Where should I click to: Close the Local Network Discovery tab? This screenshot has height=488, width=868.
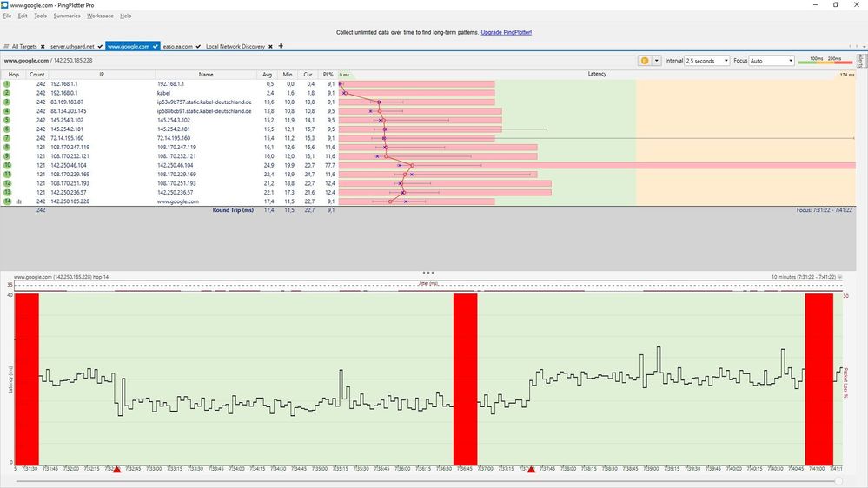point(270,47)
